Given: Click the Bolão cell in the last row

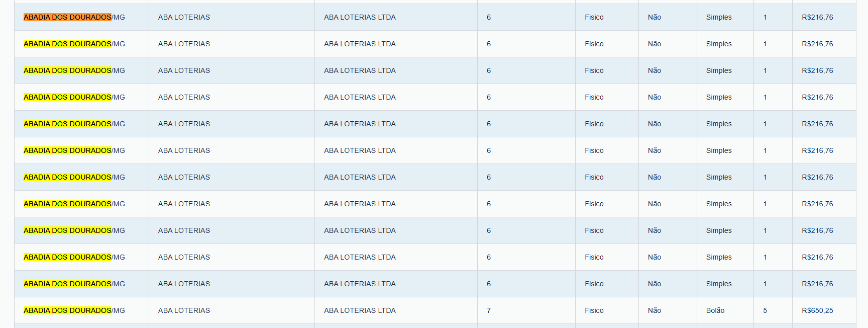Looking at the screenshot, I should tap(715, 310).
